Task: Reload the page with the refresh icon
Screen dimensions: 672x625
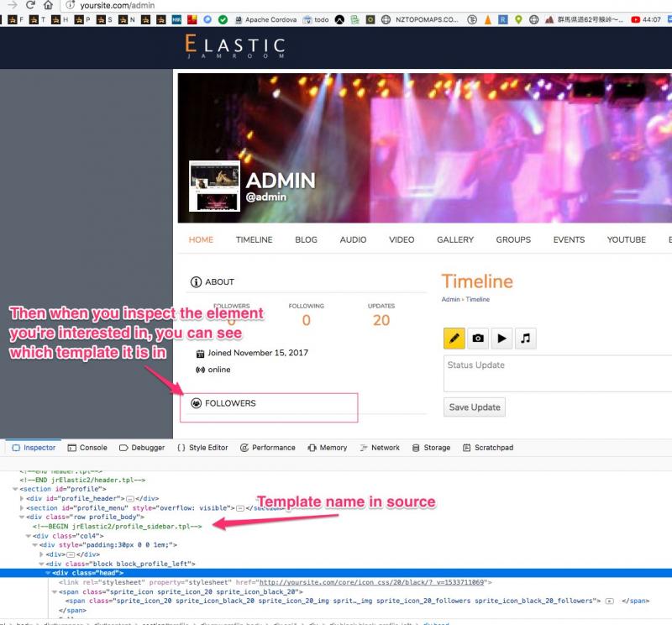Action: tap(30, 5)
